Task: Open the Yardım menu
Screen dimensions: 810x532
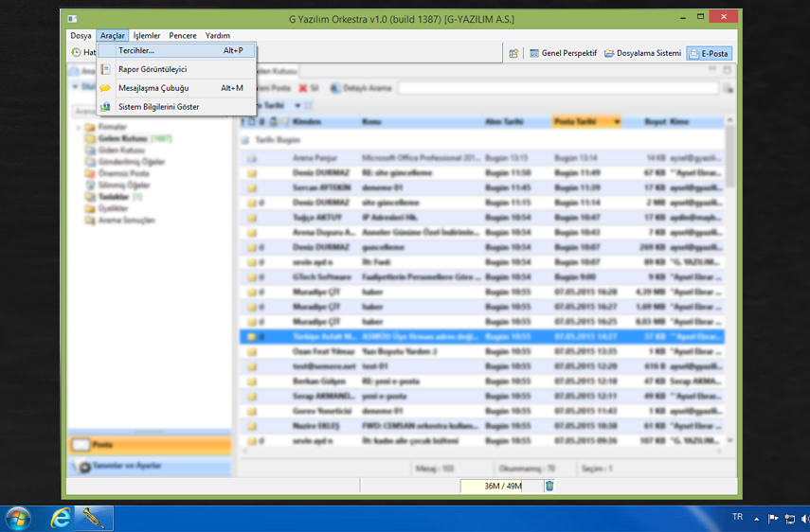Action: coord(218,36)
